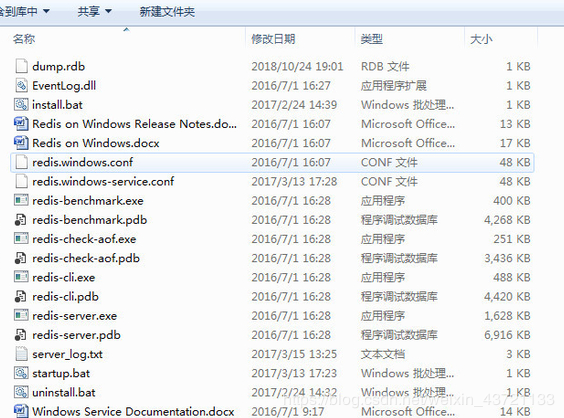Click size 1,628 KB of redis-server.exe
This screenshot has width=564, height=418.
[507, 316]
